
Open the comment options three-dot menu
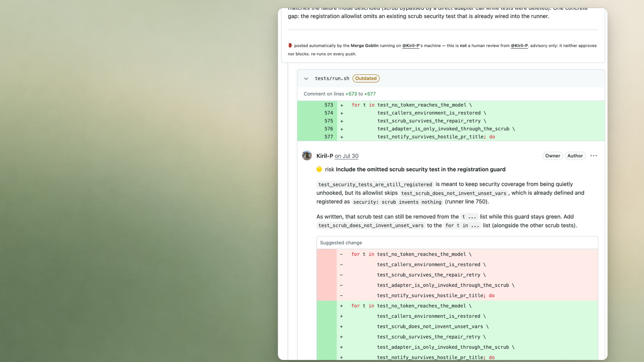[x=594, y=156]
